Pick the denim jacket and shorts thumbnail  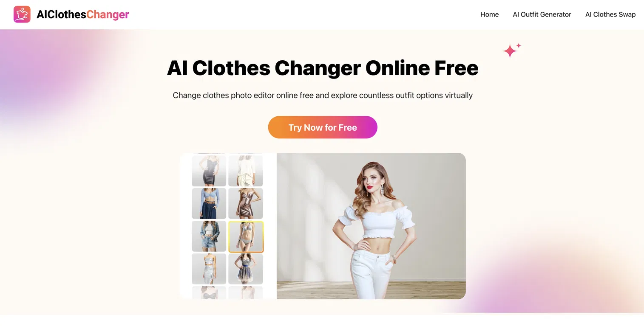tap(209, 236)
